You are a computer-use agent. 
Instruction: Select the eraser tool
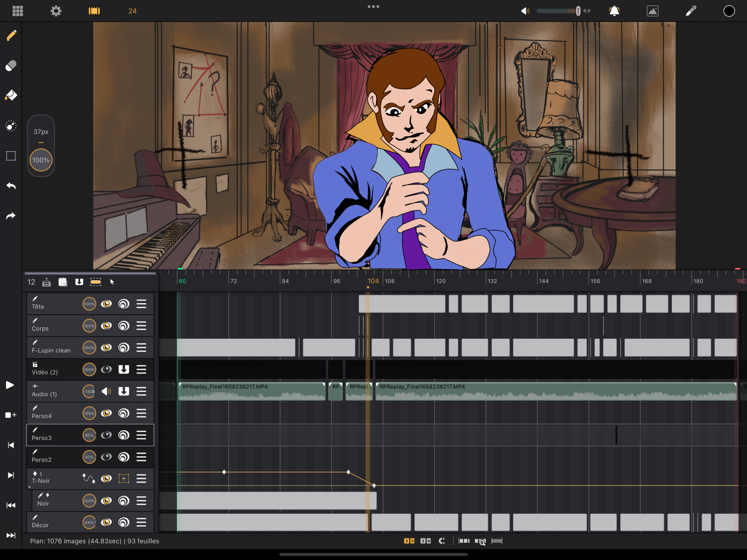(11, 65)
